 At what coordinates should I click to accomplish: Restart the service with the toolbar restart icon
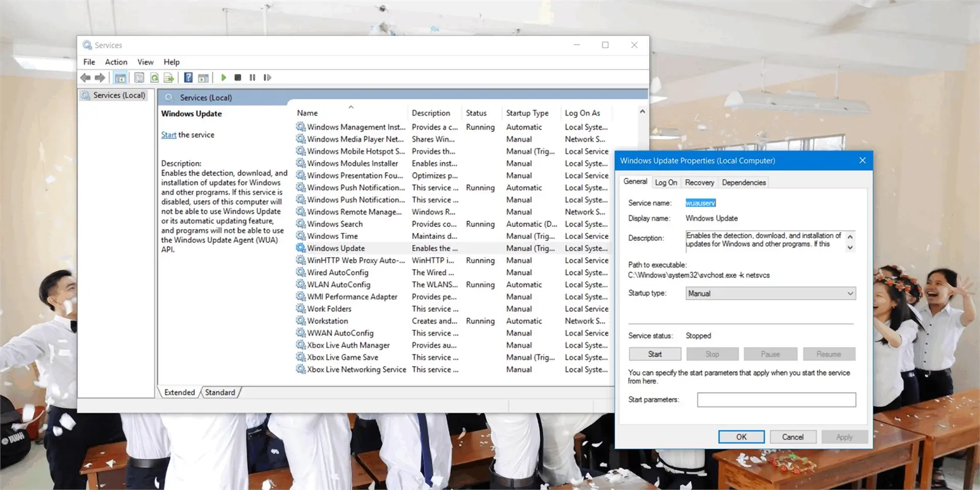267,78
